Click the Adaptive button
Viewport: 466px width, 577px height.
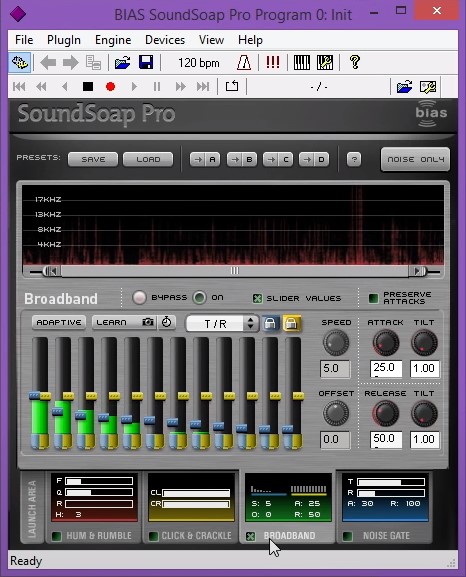[x=59, y=322]
